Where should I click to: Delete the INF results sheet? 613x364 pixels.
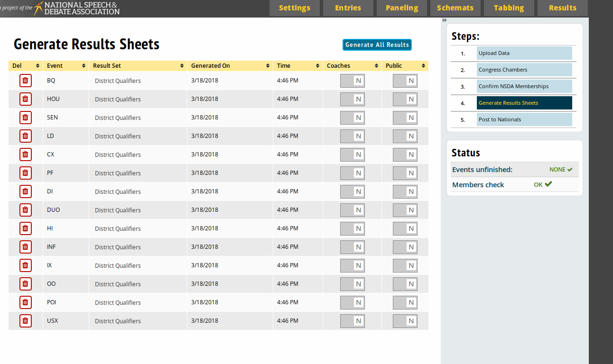point(26,247)
